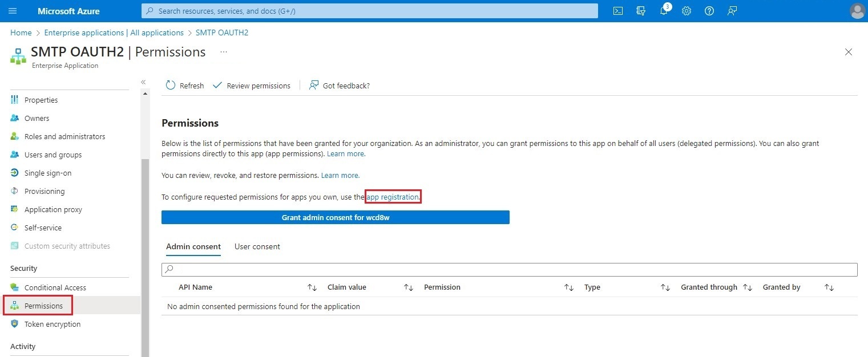Sort the Type column

[x=665, y=287]
